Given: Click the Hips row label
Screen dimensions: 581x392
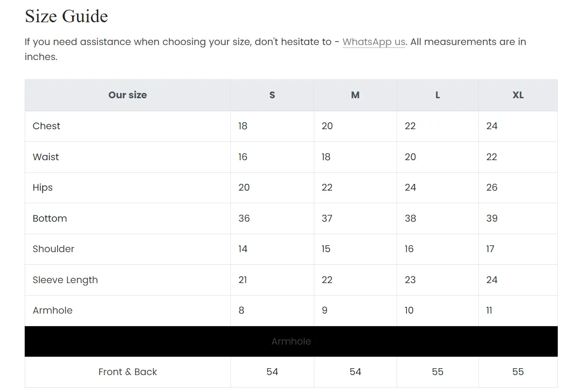Looking at the screenshot, I should coord(43,188).
